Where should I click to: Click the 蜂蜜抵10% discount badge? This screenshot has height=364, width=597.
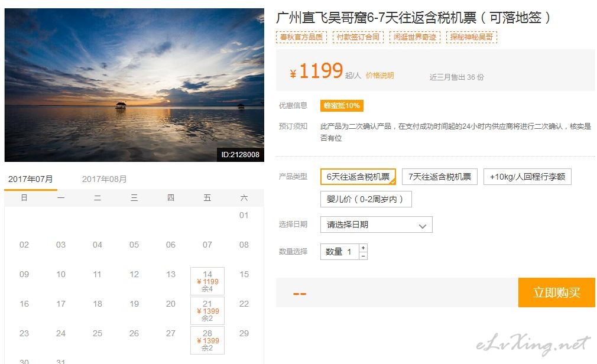[x=342, y=105]
